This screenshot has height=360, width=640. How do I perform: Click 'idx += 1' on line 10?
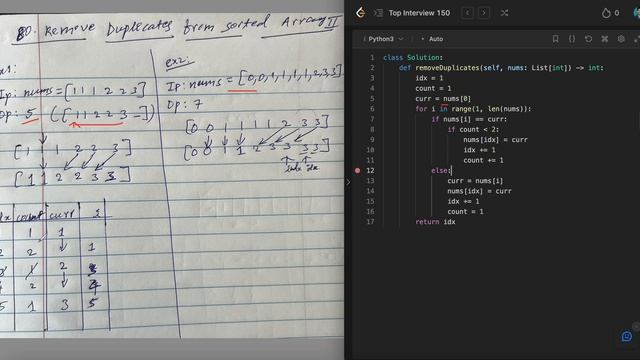[x=479, y=150]
